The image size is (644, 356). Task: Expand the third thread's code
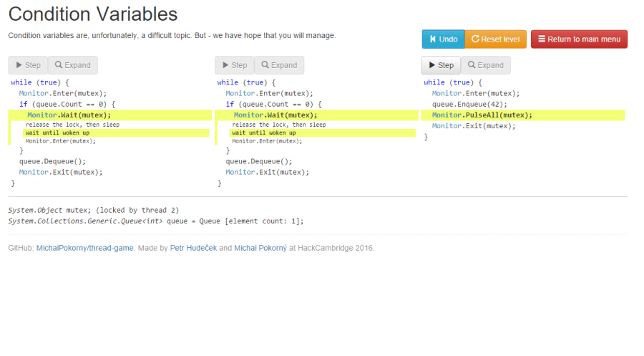pos(486,65)
